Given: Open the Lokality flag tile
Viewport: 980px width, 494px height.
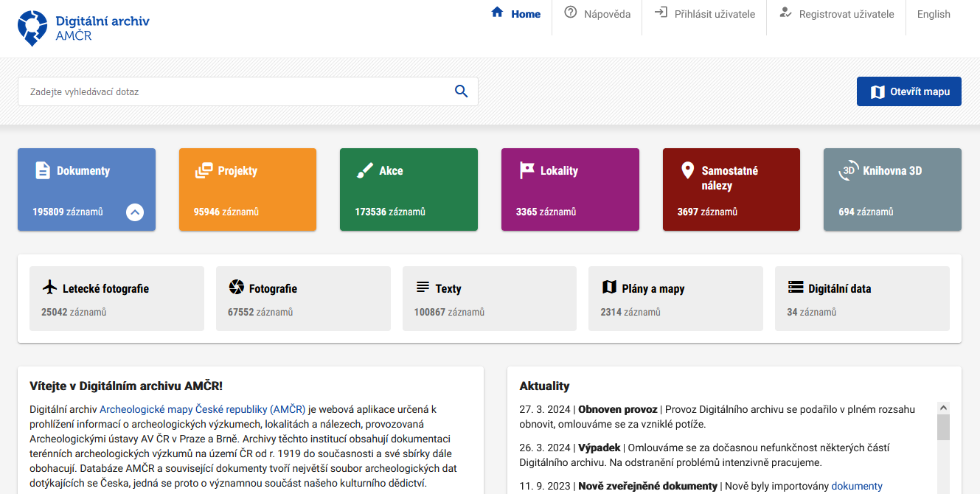Looking at the screenshot, I should [569, 189].
